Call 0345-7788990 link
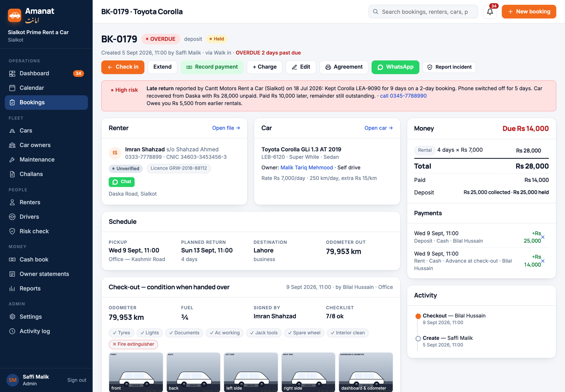The height and width of the screenshot is (392, 565). pos(403,96)
